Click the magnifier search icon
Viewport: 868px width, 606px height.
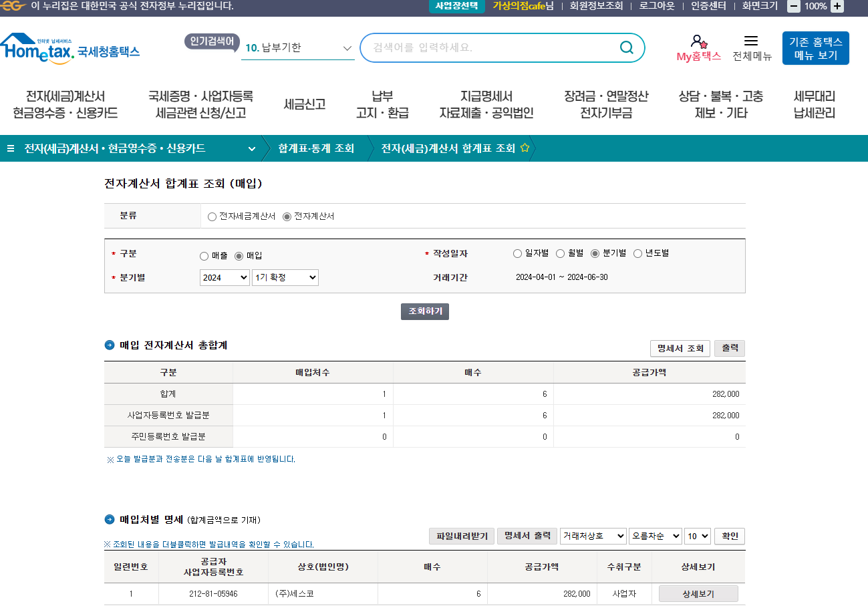(x=626, y=47)
